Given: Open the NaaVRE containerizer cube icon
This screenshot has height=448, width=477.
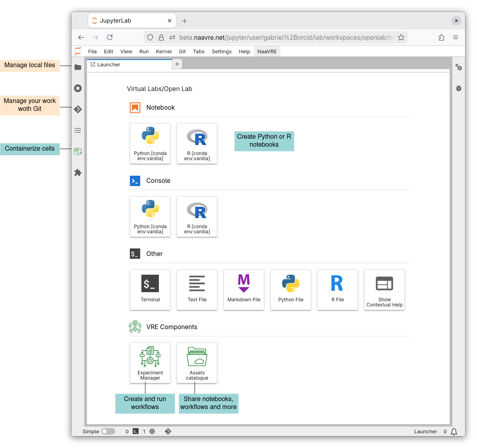Looking at the screenshot, I should pos(78,151).
